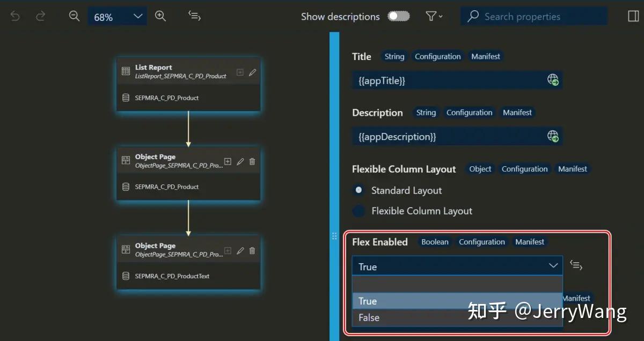The width and height of the screenshot is (644, 341).
Task: Collapse the open Flex Enabled dropdown
Action: (x=553, y=265)
